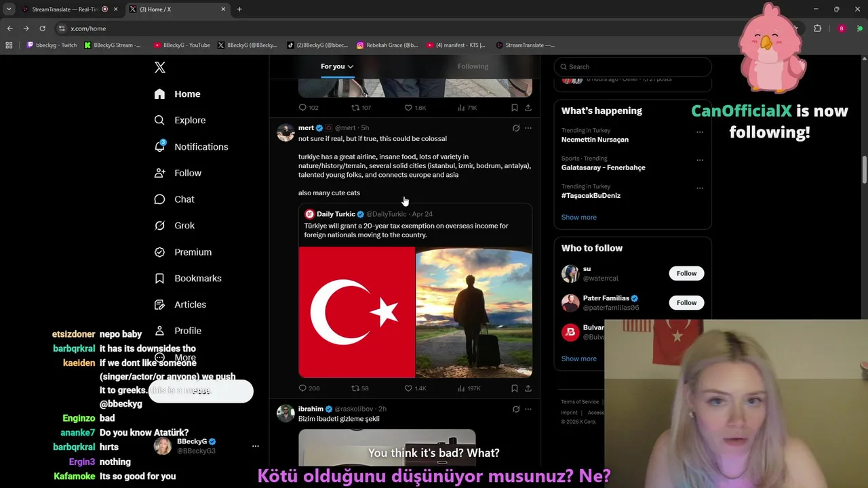Click Grok icon on mert's post

[x=516, y=128]
